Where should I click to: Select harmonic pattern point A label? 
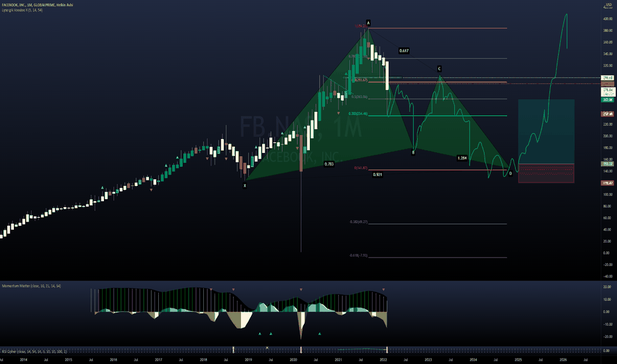tap(368, 23)
